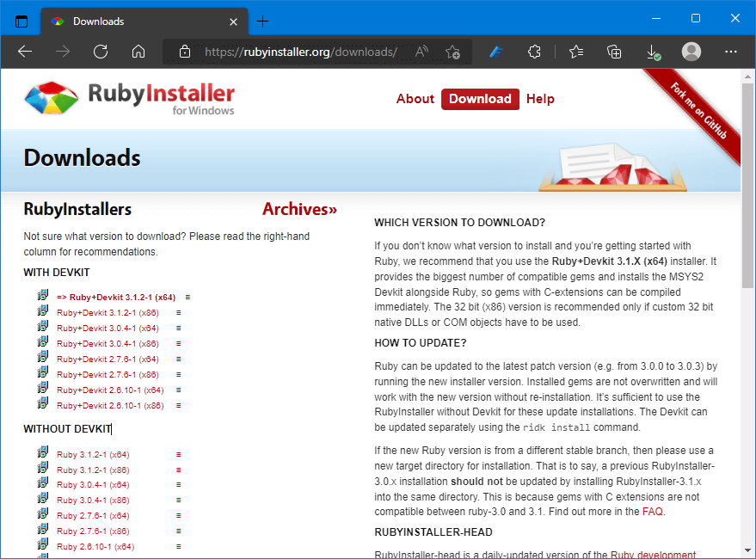756x559 pixels.
Task: Open a new browser tab
Action: coord(263,21)
